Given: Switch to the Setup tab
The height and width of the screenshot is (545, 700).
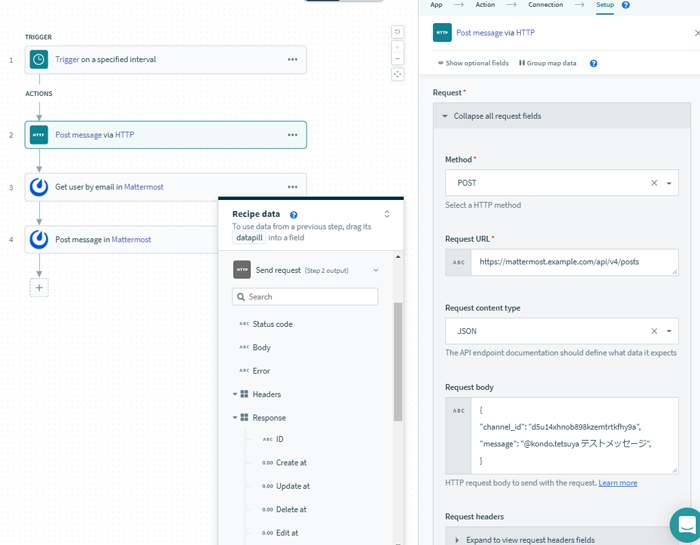Looking at the screenshot, I should point(605,5).
